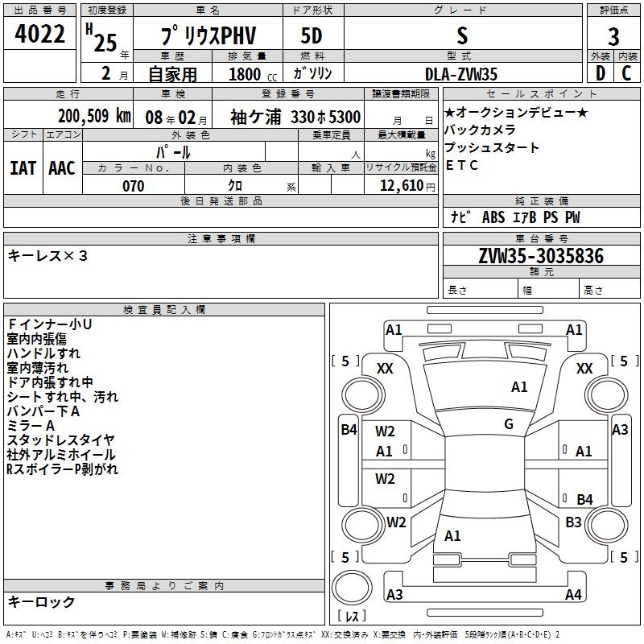644x644 pixels.
Task: Select registration number 袖ケ浦 330ホ5300
Action: pyautogui.click(x=295, y=117)
